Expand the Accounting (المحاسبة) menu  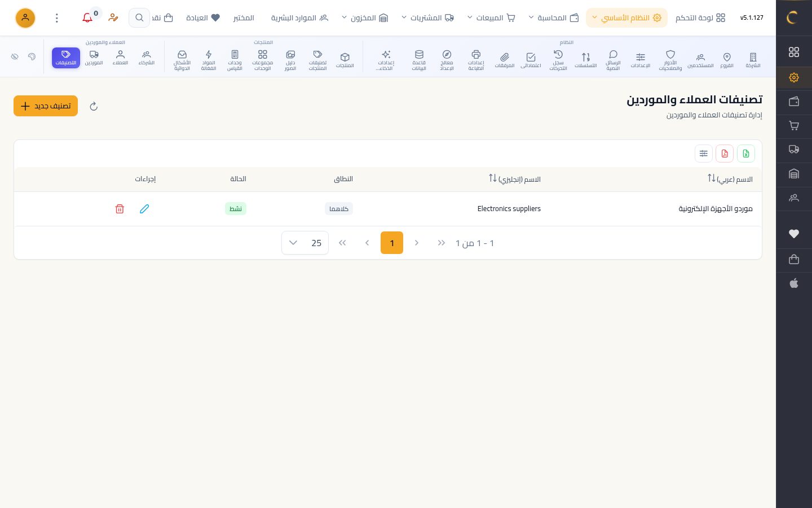(x=553, y=18)
